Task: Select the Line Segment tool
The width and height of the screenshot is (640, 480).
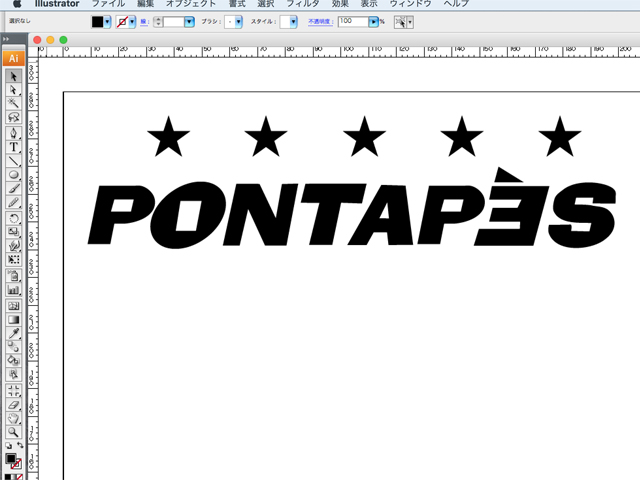Action: 13,161
